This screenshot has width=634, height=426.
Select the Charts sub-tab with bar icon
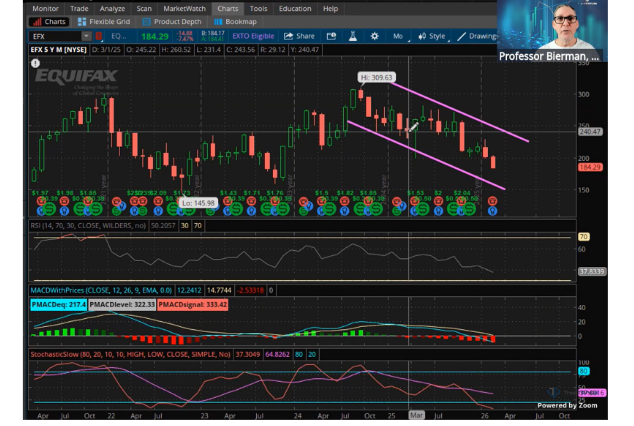(x=49, y=22)
